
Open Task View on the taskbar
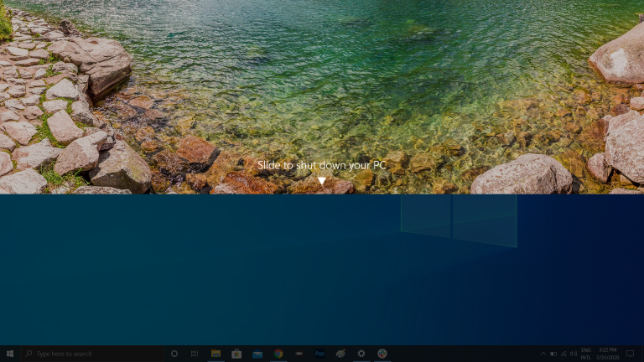click(x=195, y=354)
